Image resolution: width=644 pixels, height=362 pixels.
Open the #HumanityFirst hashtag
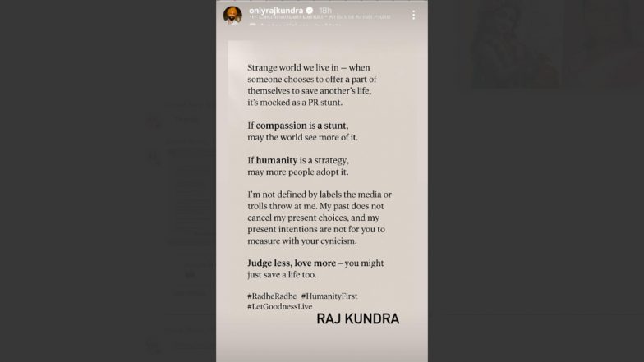coord(329,296)
